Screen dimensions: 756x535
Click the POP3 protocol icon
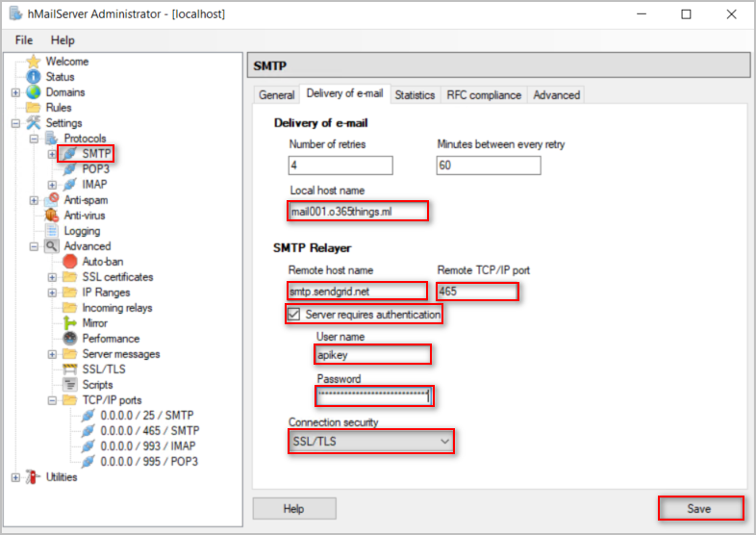(x=70, y=169)
